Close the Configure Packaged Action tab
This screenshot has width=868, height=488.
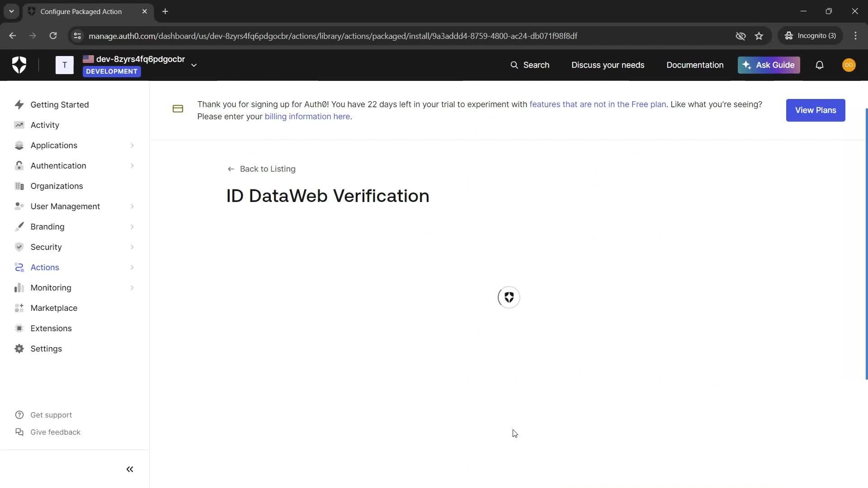145,12
